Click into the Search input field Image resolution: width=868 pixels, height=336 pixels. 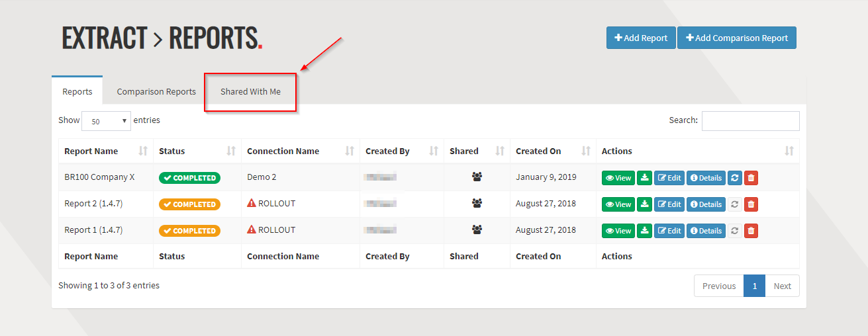[x=750, y=121]
